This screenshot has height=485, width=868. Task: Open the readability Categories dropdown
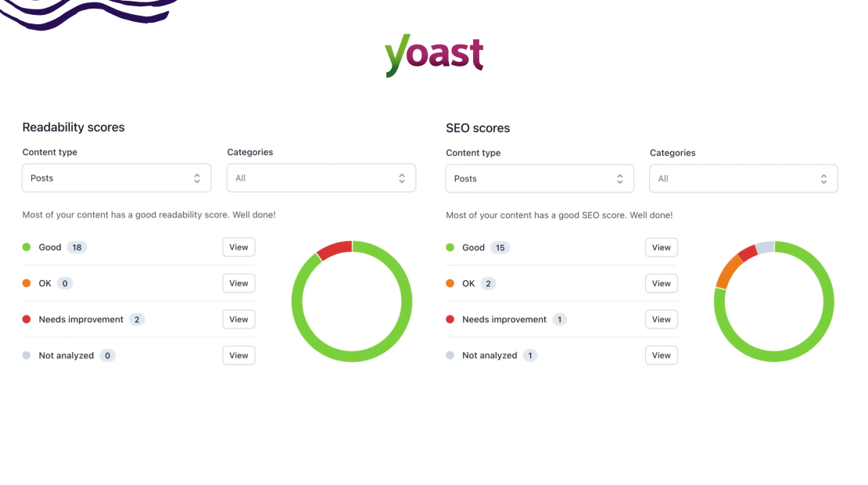tap(321, 178)
